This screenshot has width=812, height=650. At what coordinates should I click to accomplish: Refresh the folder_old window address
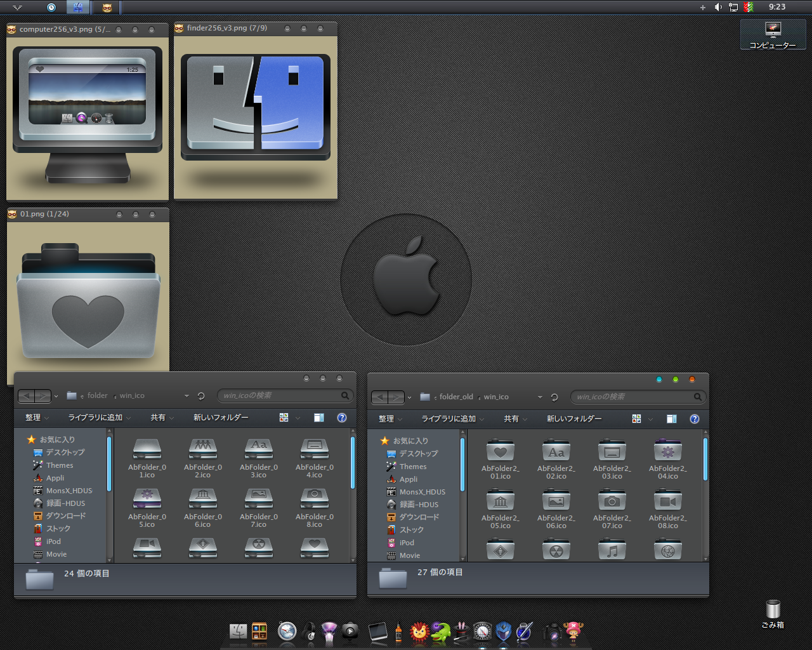[x=554, y=397]
